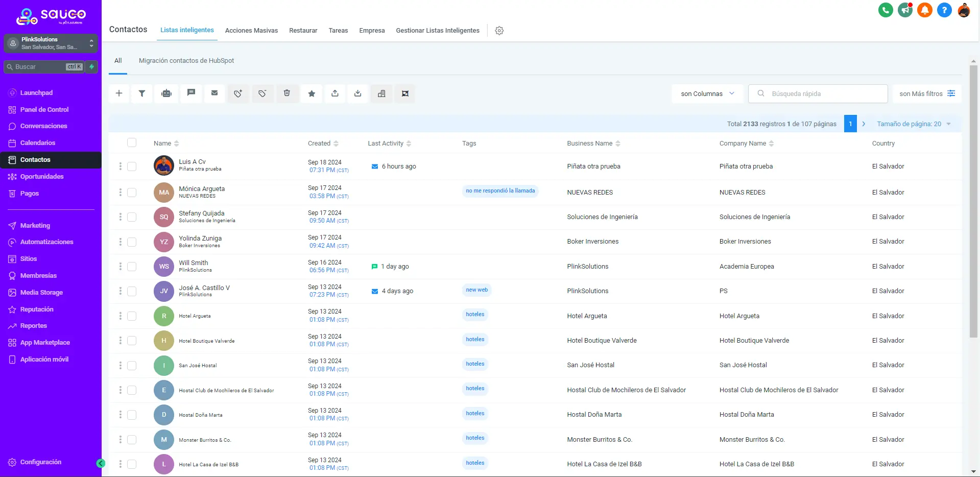The image size is (980, 477).
Task: Click son Más filtros button
Action: pos(927,93)
